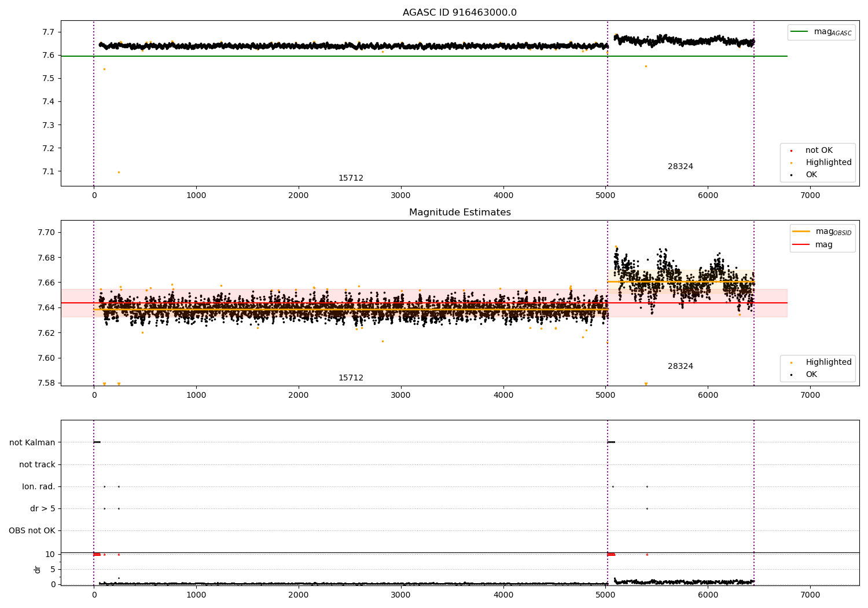The image size is (868, 608).
Task: Select the mag AGASC legend entry in top plot
Action: tap(821, 32)
